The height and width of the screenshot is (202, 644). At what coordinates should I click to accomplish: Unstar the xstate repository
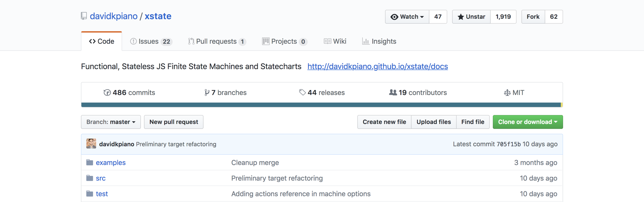point(471,17)
